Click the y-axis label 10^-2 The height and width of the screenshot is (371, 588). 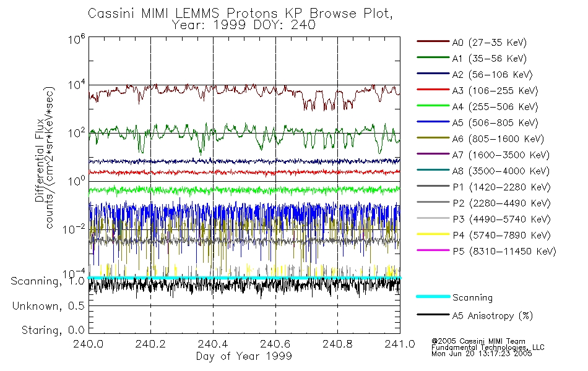coord(74,229)
